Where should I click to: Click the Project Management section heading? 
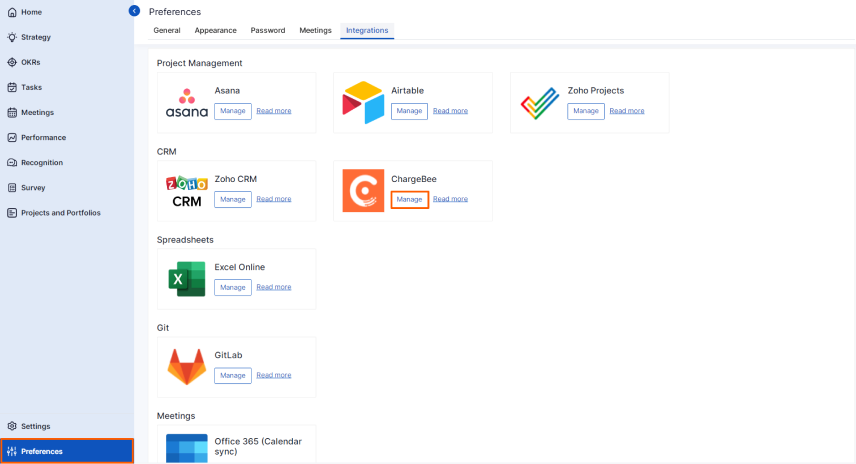coord(199,63)
